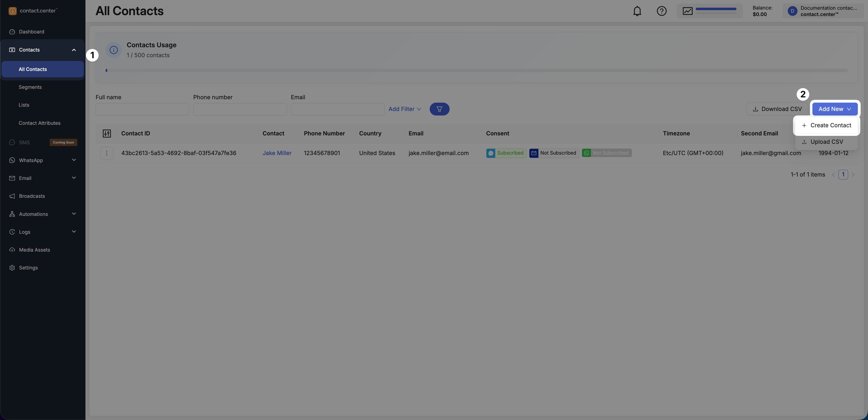Open the notifications bell

tap(637, 11)
